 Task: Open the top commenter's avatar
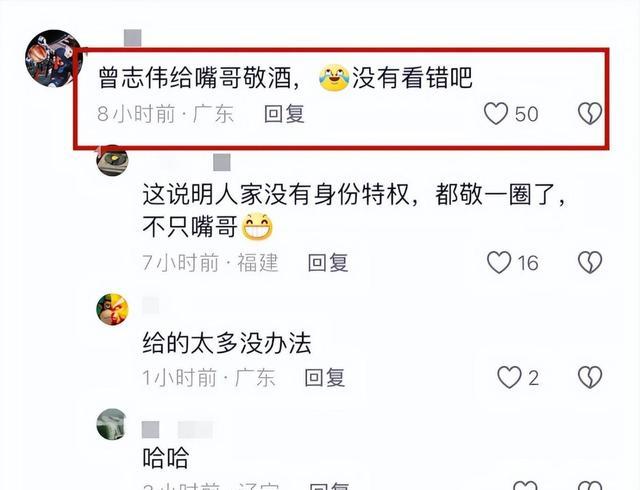[x=53, y=58]
